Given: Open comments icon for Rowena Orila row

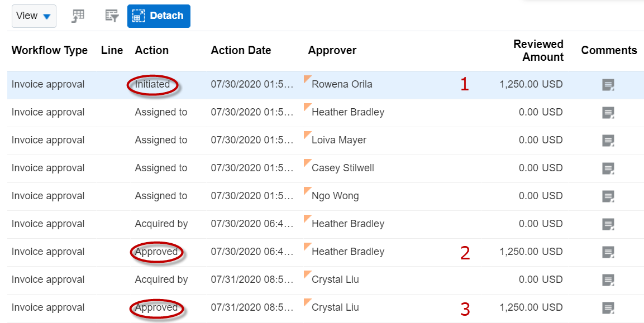Looking at the screenshot, I should (608, 85).
